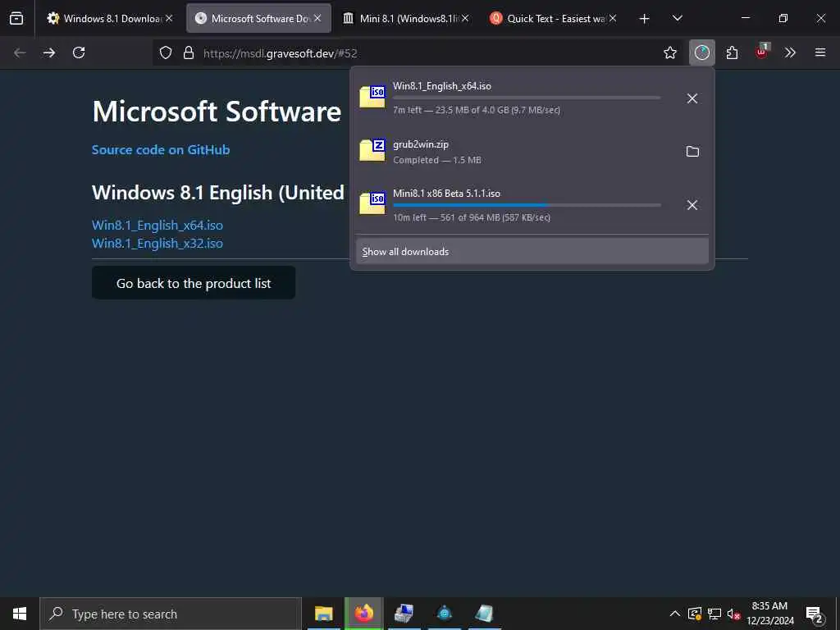Toggle the Downloads panel toolbar button
Screen dimensions: 840x630
pyautogui.click(x=702, y=52)
